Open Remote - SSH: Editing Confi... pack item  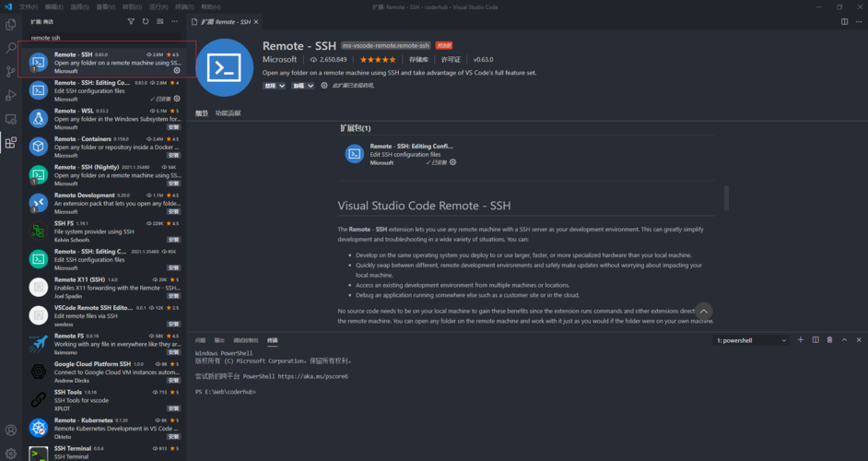[x=411, y=147]
